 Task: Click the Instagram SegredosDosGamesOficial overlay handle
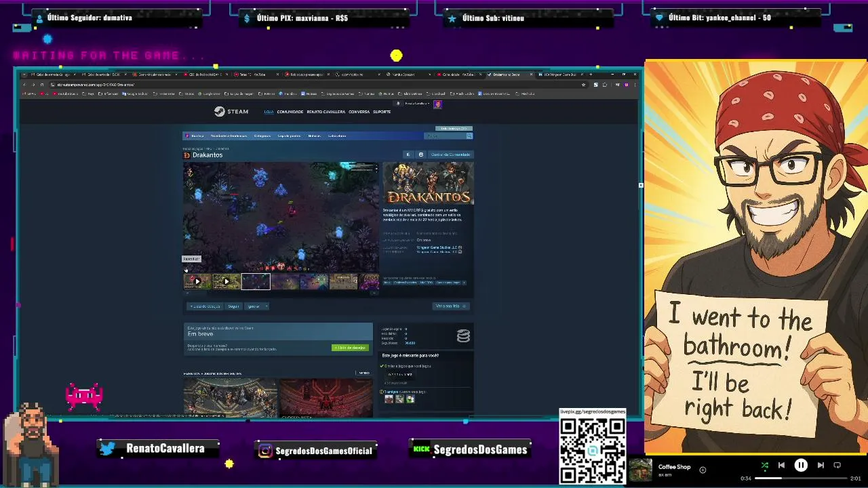[x=316, y=450]
